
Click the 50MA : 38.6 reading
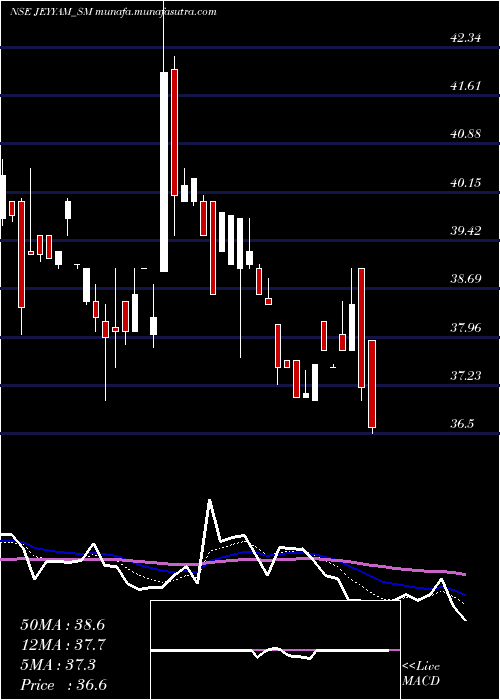(63, 625)
